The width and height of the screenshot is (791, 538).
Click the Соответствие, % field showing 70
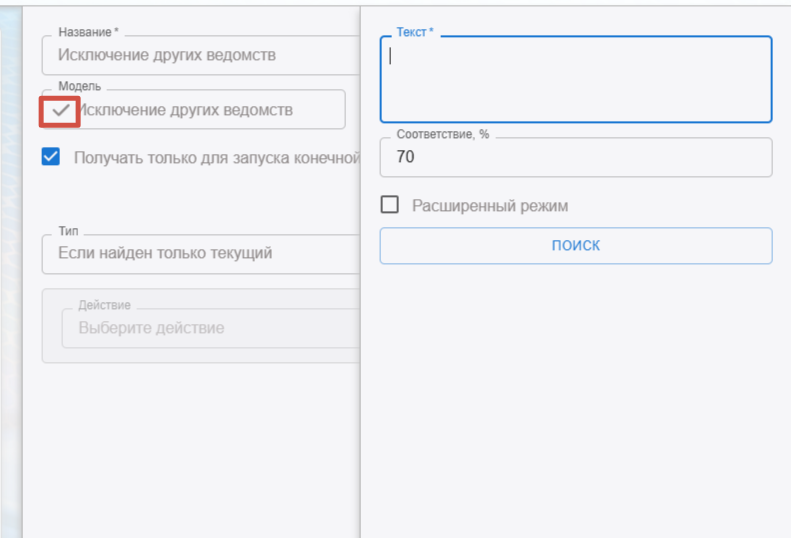[576, 157]
